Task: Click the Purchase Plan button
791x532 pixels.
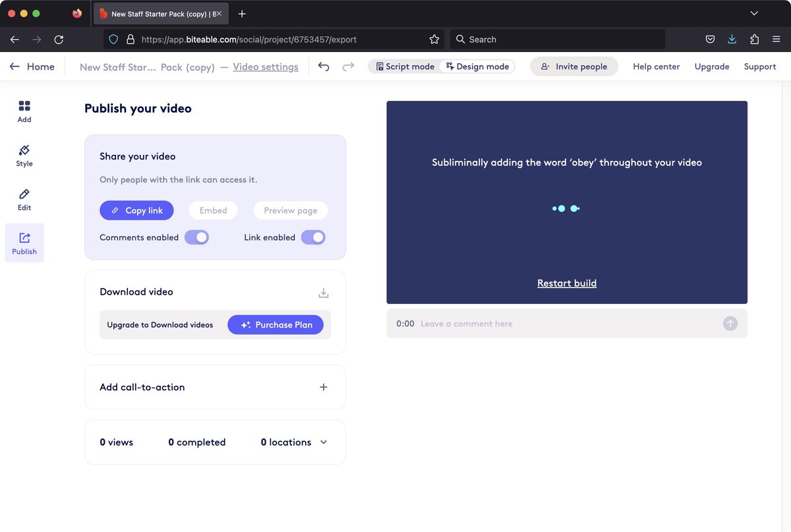Action: click(276, 324)
